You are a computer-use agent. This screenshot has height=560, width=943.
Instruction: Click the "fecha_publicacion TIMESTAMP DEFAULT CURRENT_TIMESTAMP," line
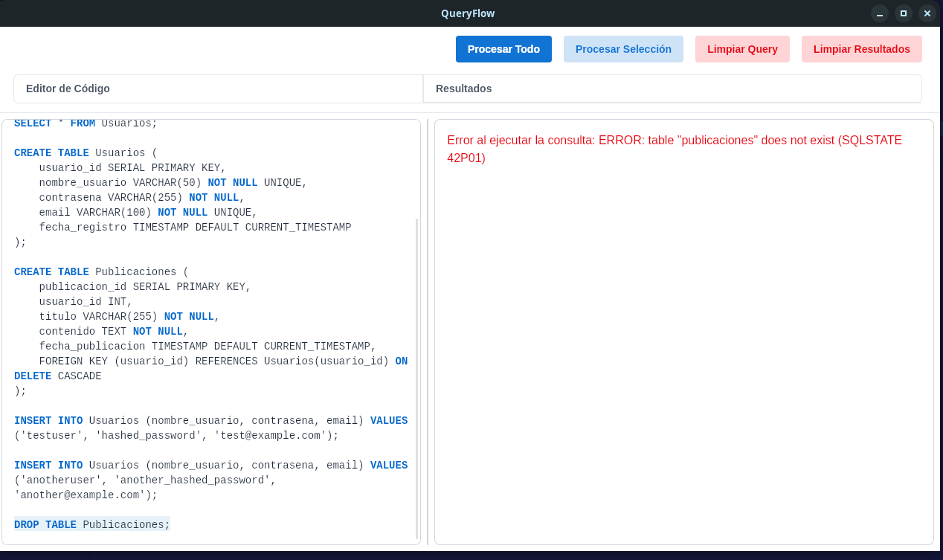tap(207, 347)
